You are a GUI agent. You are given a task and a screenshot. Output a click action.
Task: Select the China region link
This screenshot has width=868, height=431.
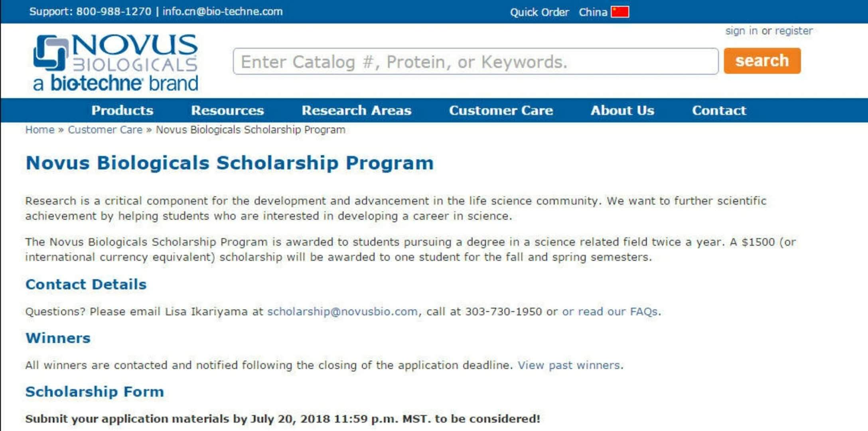point(593,12)
